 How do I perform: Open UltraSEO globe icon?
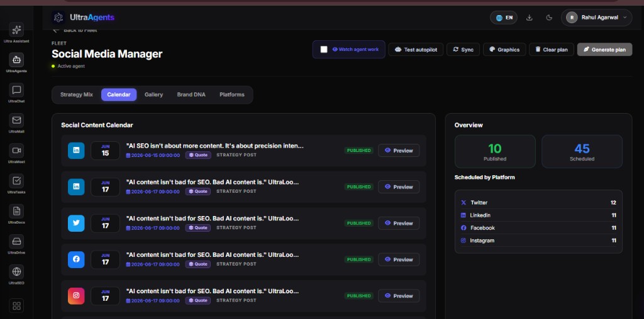[16, 271]
